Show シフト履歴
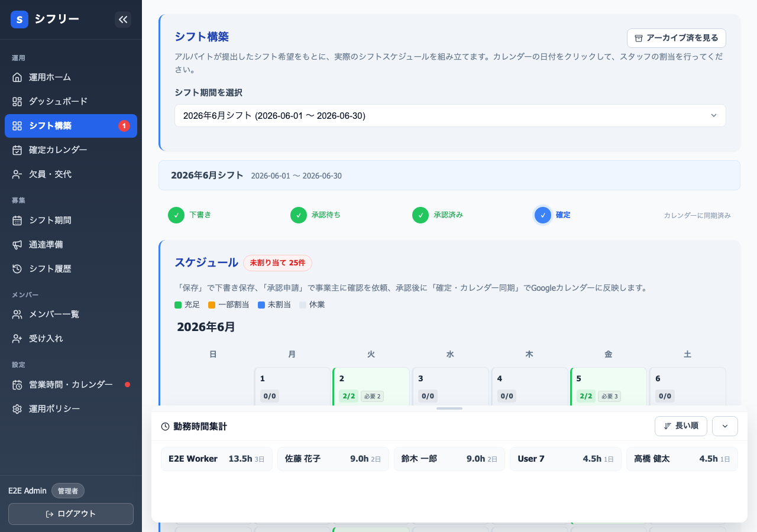The height and width of the screenshot is (532, 757). (x=71, y=269)
